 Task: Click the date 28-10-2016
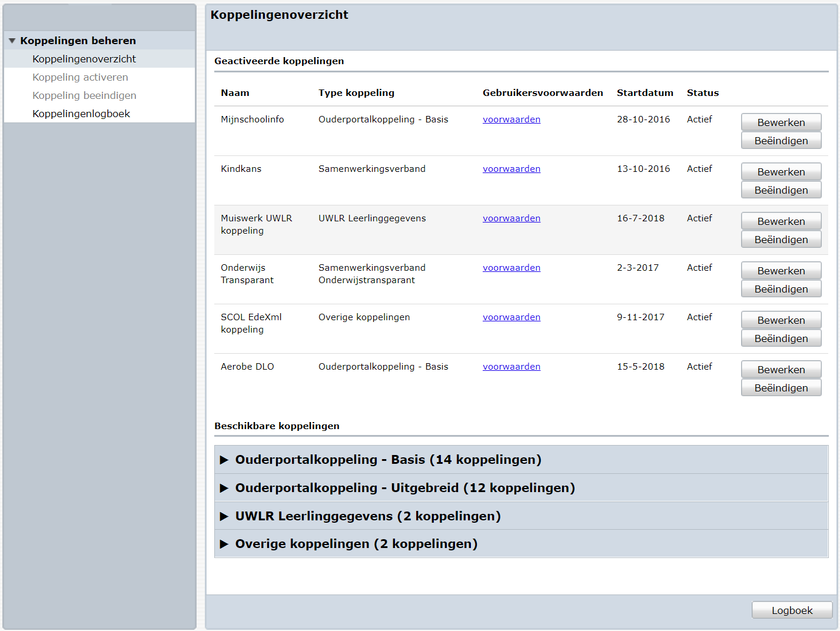click(x=643, y=119)
